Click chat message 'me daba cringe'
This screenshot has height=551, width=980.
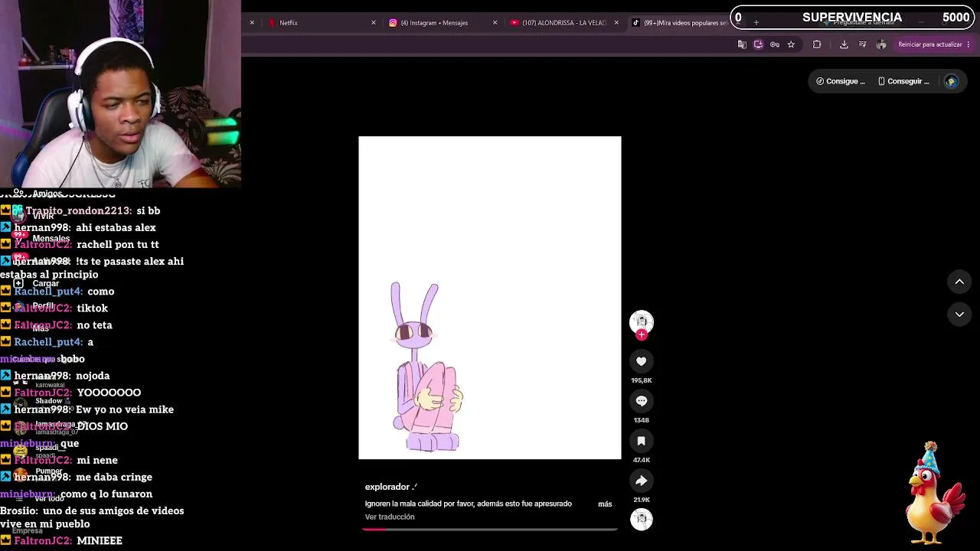(114, 477)
